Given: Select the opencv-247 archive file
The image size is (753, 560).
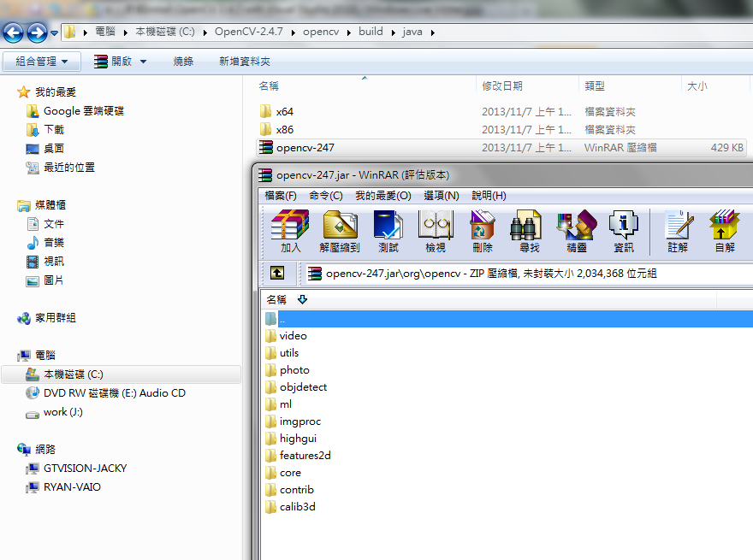Looking at the screenshot, I should (x=501, y=148).
